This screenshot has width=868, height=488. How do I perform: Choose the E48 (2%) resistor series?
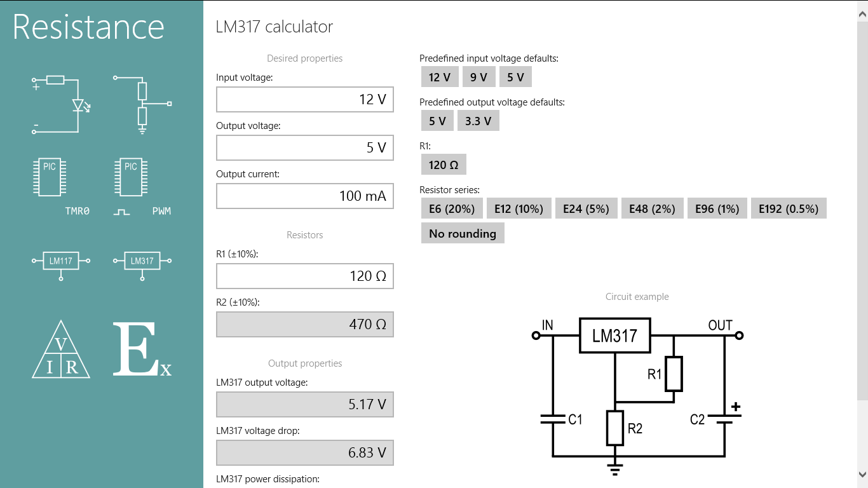point(652,208)
